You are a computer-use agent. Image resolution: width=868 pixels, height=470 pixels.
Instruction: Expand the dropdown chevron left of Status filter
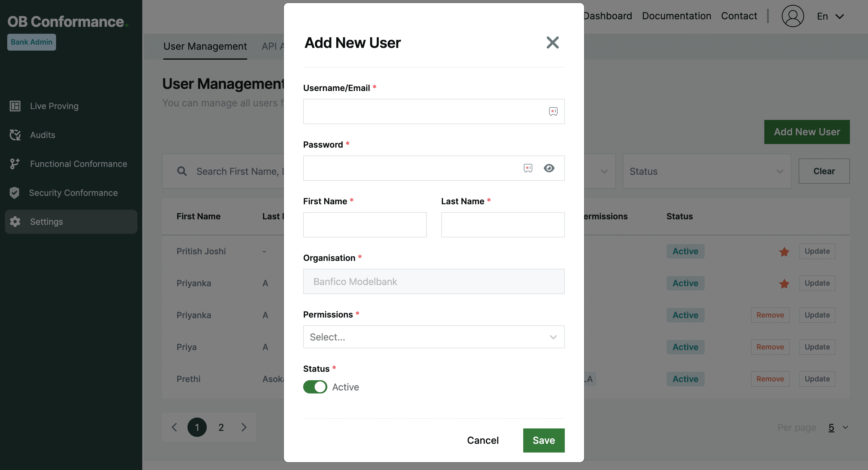pos(604,171)
